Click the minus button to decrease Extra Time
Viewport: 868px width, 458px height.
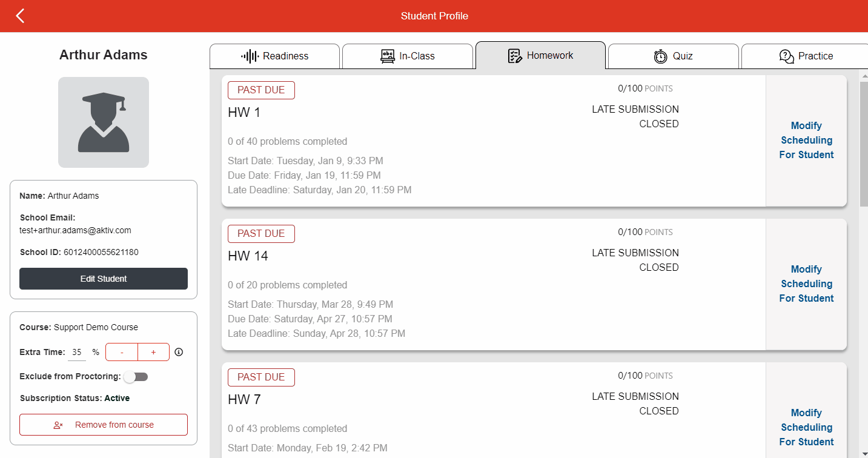tap(121, 352)
